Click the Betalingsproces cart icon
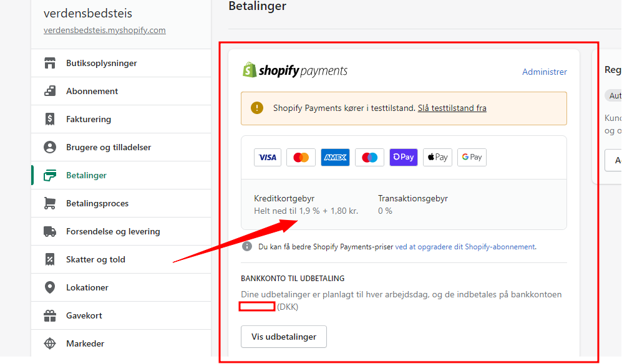This screenshot has height=364, width=622. coord(49,203)
